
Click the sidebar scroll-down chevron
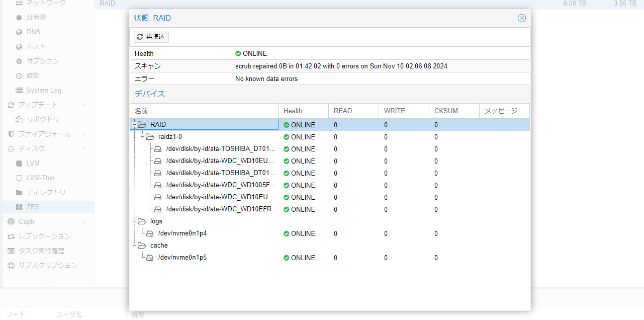coord(48,281)
